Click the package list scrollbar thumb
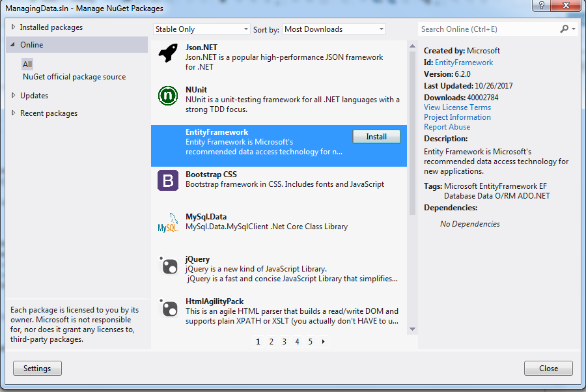This screenshot has width=586, height=392. click(x=413, y=133)
